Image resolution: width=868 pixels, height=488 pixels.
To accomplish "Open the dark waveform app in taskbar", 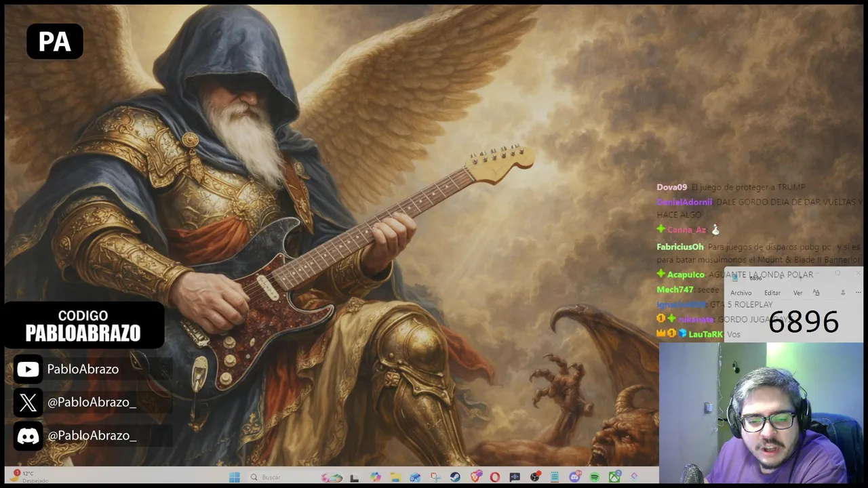I will 515,477.
